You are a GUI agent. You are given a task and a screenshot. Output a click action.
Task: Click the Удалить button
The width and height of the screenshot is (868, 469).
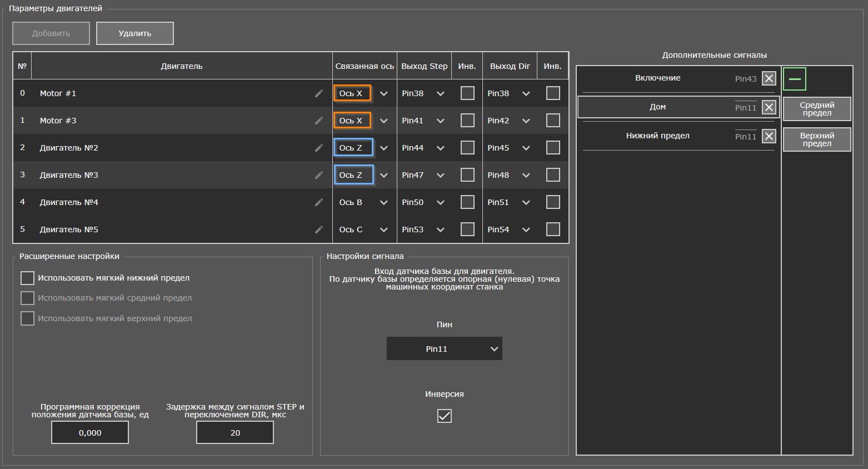click(135, 33)
